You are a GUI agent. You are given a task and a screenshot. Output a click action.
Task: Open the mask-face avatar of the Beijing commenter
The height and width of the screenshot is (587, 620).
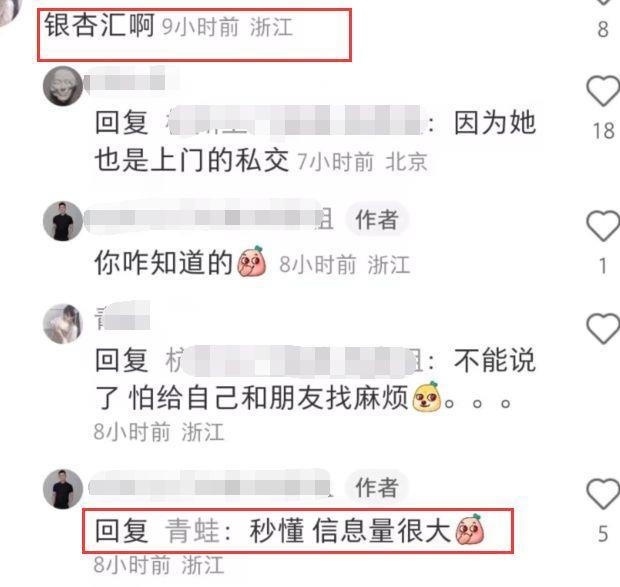click(63, 86)
